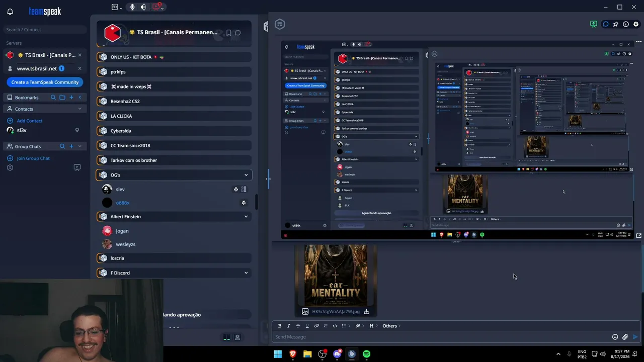
Task: Expand the Others formatting menu
Action: [x=391, y=326]
